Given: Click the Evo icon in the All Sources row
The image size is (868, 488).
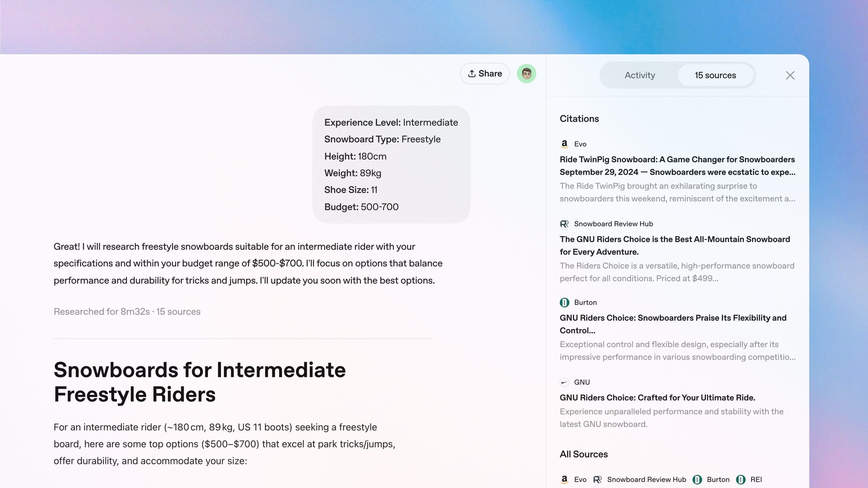Looking at the screenshot, I should [x=564, y=479].
